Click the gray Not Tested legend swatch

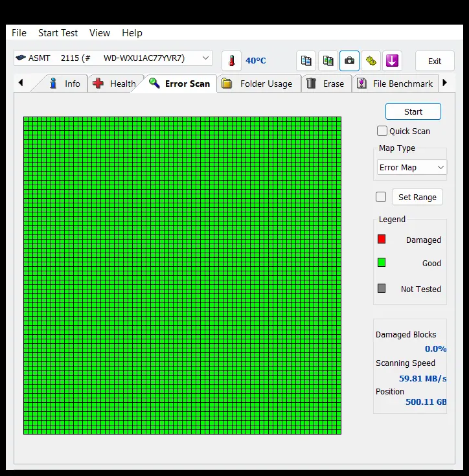coord(382,288)
